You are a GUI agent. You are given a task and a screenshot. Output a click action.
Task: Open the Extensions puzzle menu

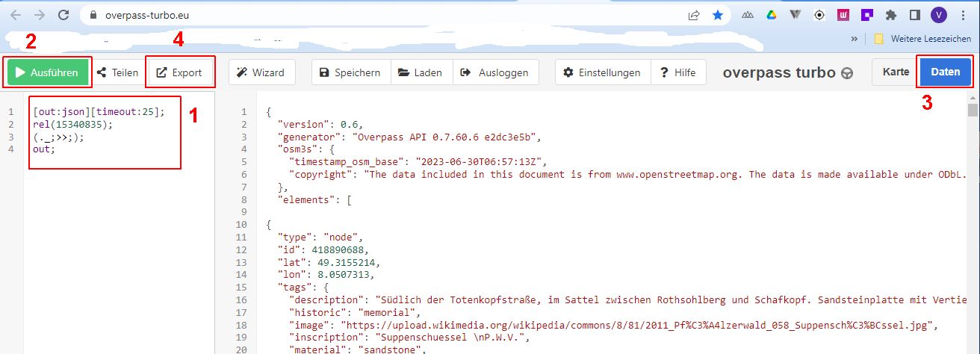click(x=890, y=15)
